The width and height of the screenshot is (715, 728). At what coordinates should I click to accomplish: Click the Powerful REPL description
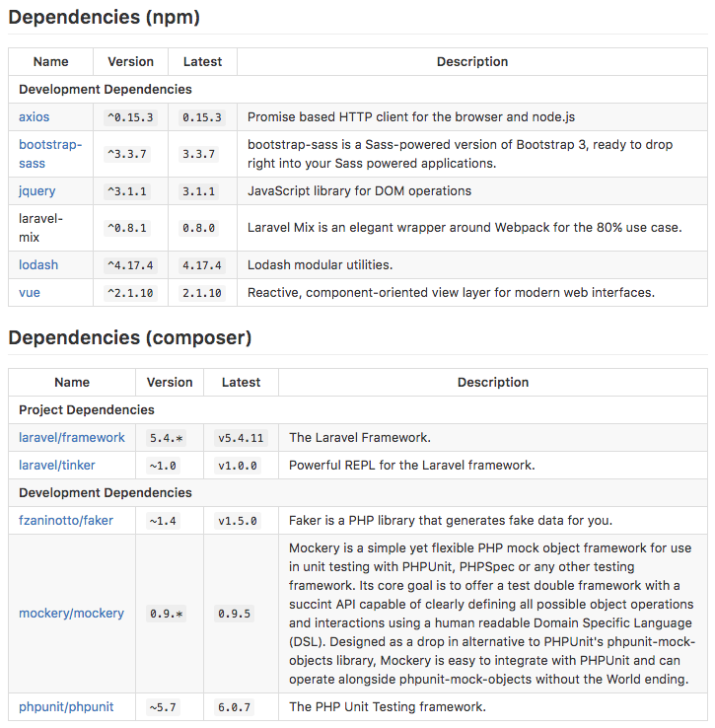(x=412, y=466)
